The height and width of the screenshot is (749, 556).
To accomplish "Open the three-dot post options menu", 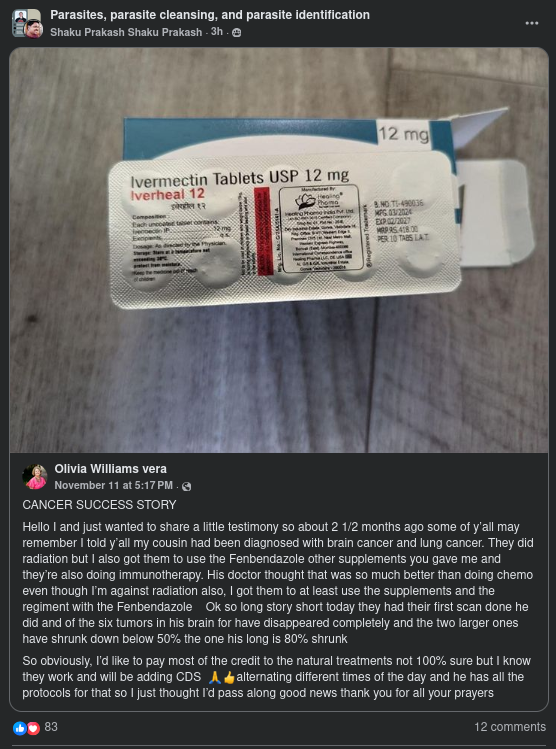I will pos(532,23).
